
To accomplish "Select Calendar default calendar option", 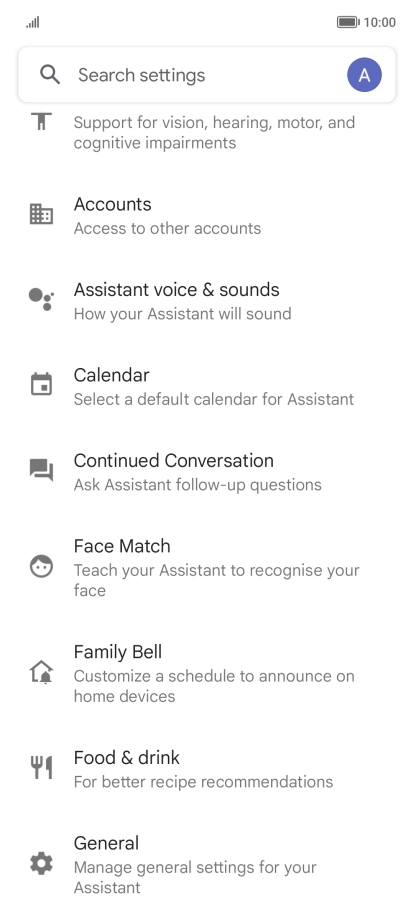I will 207,387.
